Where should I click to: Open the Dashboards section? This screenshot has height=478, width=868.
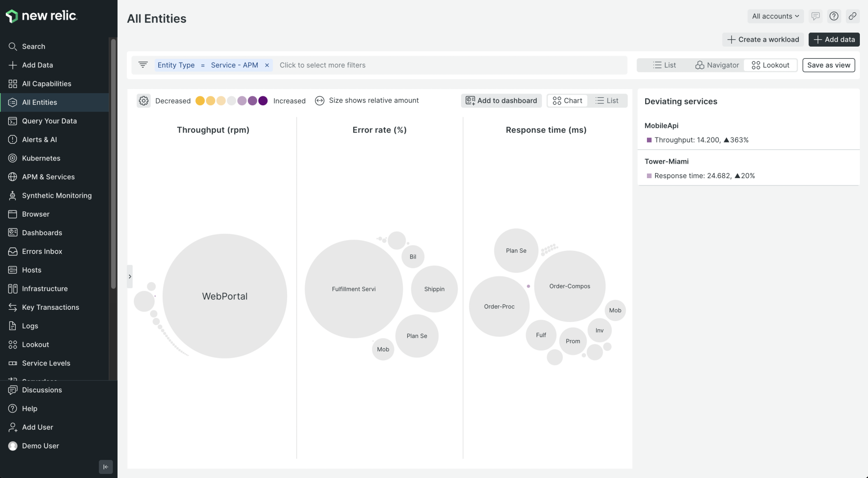42,232
